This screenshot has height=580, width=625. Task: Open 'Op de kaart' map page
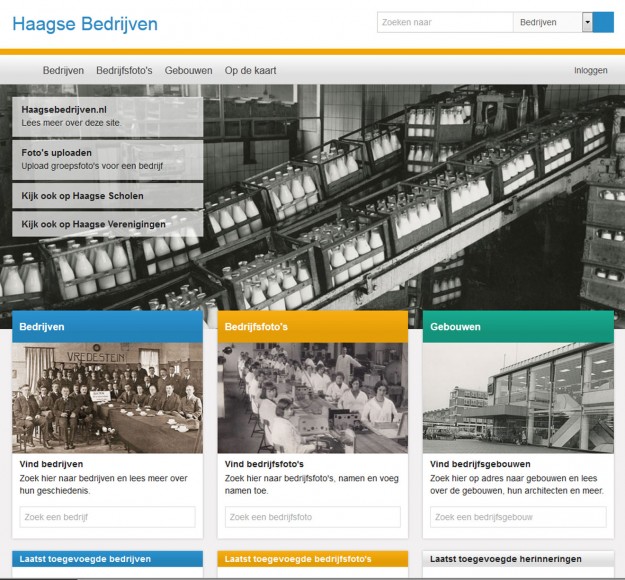coord(250,71)
